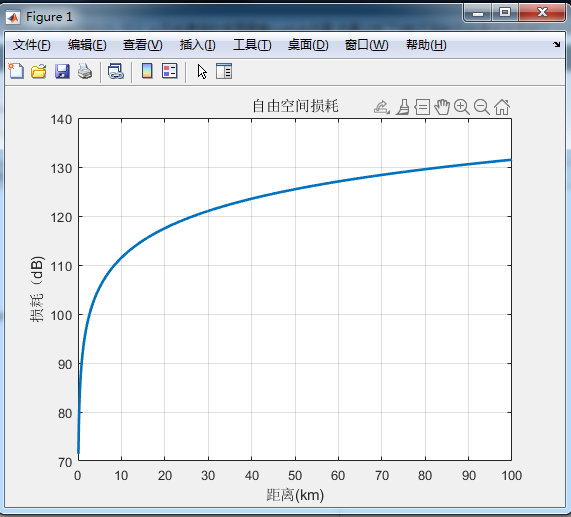Select the Zoom Out magnifier
The width and height of the screenshot is (571, 517).
pos(482,107)
